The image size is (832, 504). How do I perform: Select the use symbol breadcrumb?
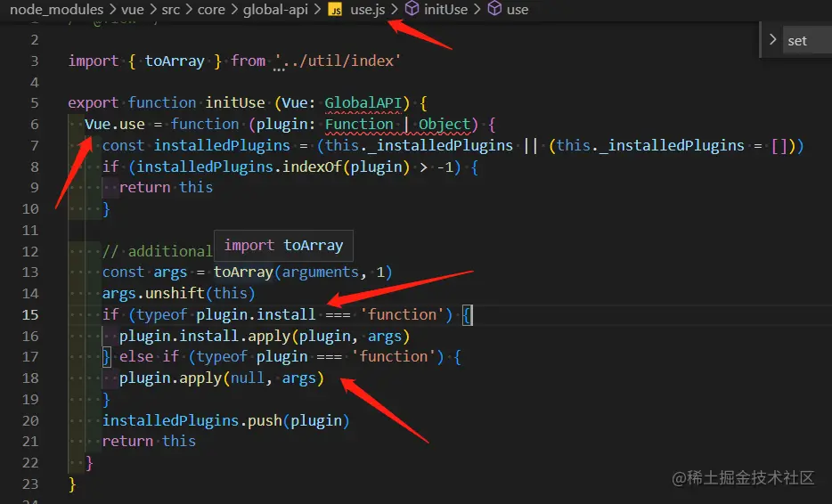(x=518, y=10)
